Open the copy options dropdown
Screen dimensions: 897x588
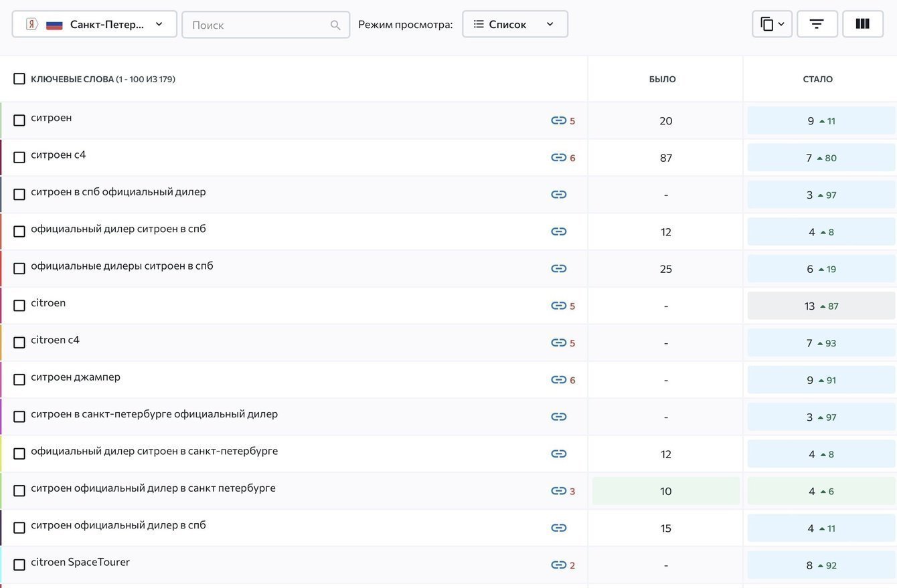[x=772, y=24]
